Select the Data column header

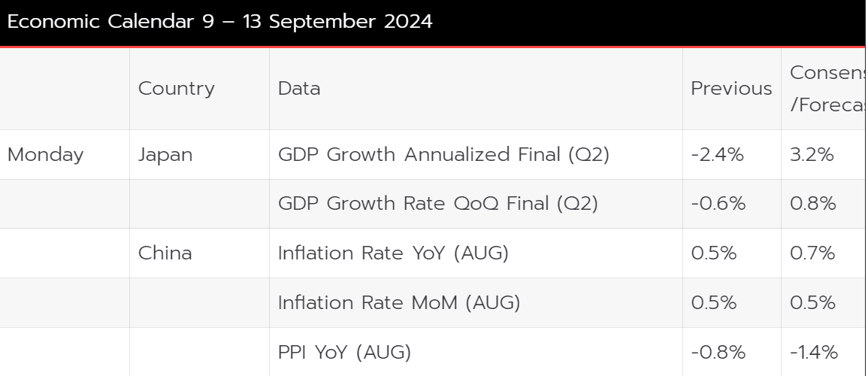pyautogui.click(x=299, y=89)
